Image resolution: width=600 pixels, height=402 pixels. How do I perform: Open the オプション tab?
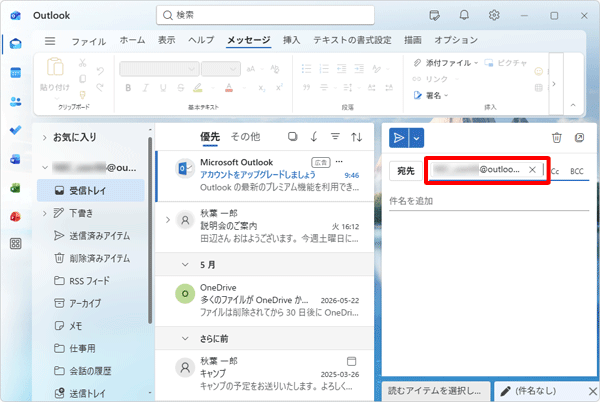pyautogui.click(x=456, y=40)
